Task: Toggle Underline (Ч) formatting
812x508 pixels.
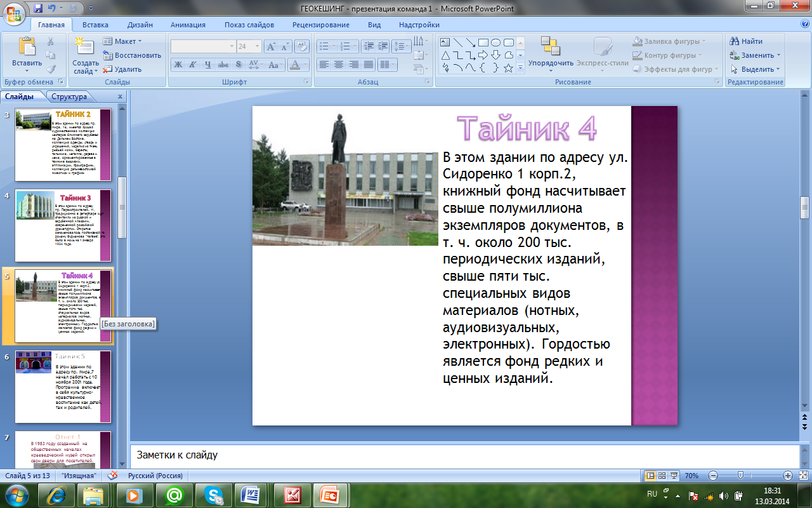Action: (x=207, y=65)
